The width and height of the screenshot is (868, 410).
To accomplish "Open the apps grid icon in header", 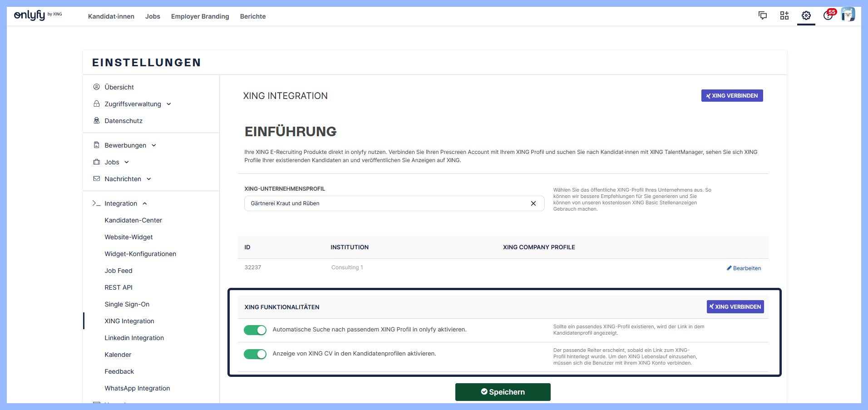I will pos(784,15).
